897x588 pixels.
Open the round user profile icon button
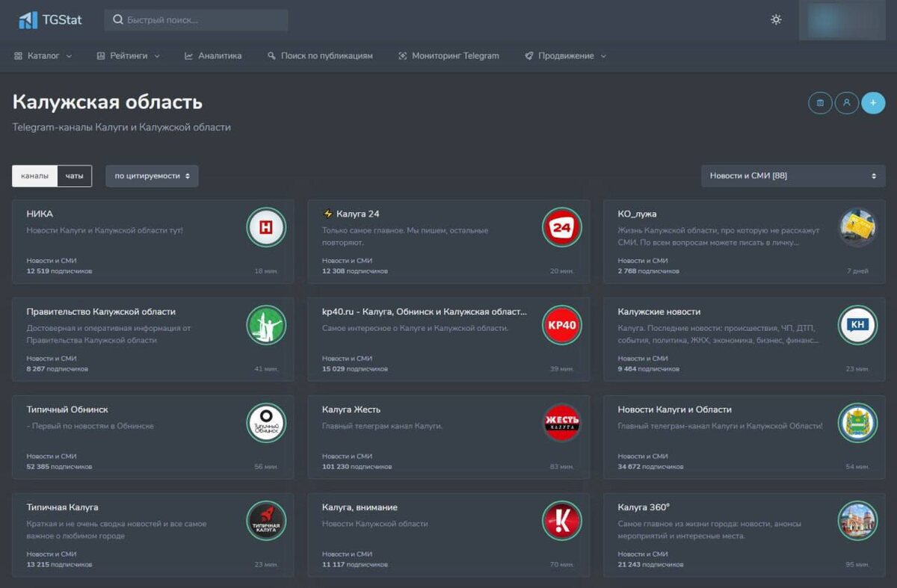tap(846, 102)
